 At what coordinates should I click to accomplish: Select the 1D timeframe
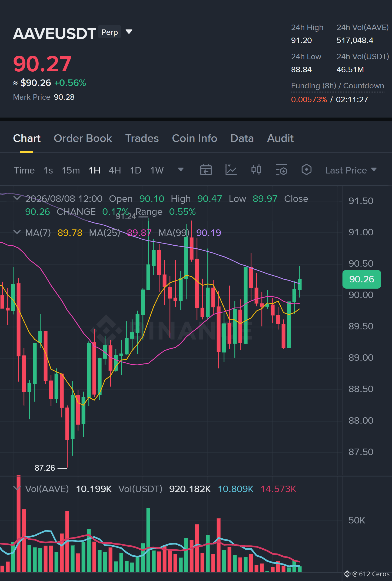[135, 170]
